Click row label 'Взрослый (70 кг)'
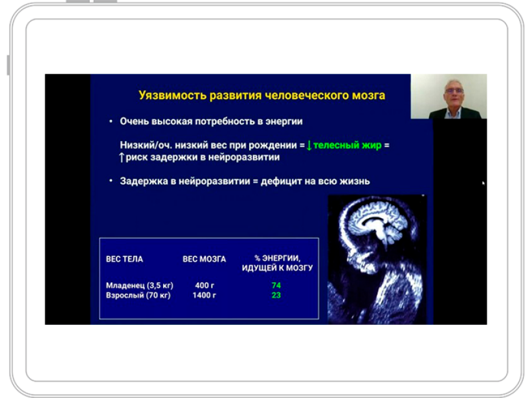Screen dimensions: 532x398 pos(138,295)
